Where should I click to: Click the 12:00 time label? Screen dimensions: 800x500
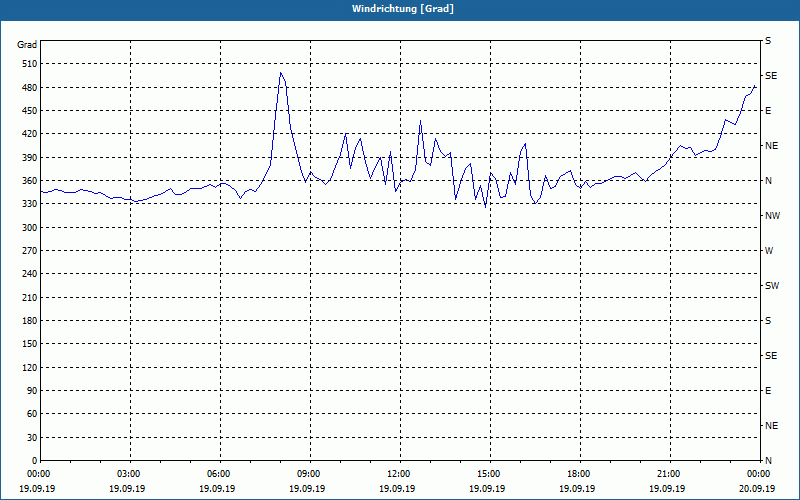click(x=398, y=474)
